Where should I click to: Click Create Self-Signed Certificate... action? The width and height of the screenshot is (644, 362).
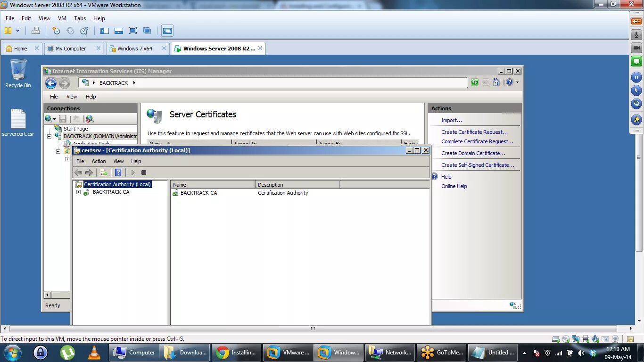click(478, 165)
